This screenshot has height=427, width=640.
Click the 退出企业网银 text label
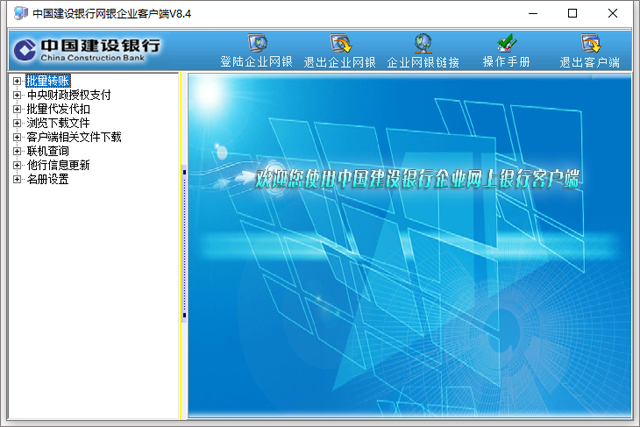pos(340,62)
